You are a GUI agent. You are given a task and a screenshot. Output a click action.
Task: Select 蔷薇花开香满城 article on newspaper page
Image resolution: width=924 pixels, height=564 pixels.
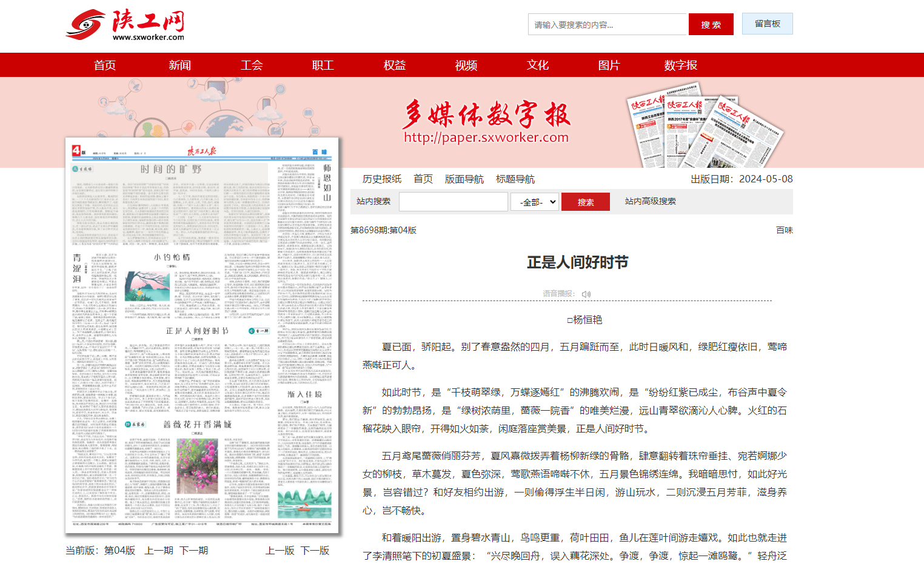click(x=197, y=424)
